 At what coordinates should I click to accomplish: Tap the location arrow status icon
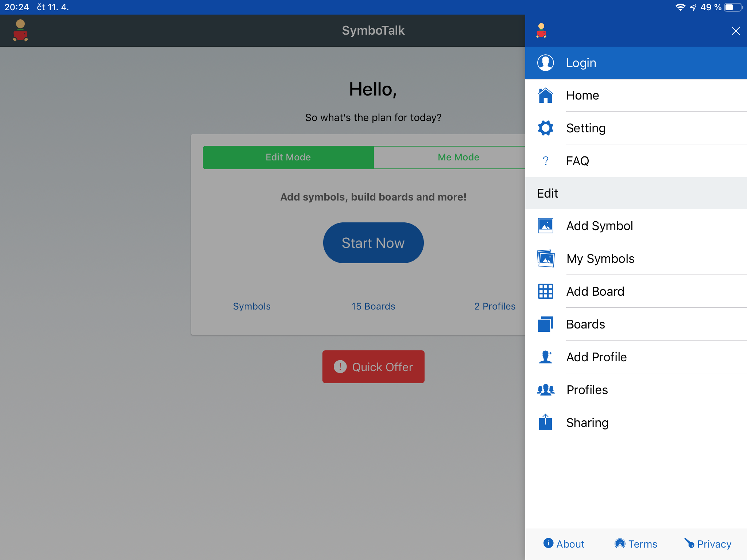tap(693, 7)
